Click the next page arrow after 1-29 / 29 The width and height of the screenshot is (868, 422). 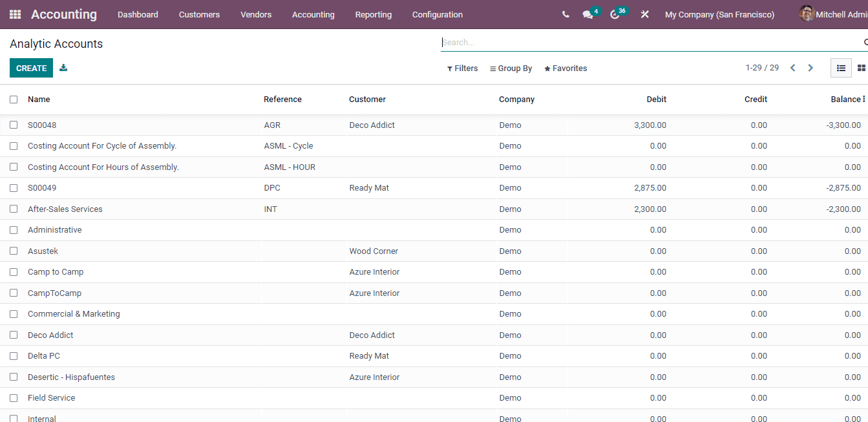810,67
